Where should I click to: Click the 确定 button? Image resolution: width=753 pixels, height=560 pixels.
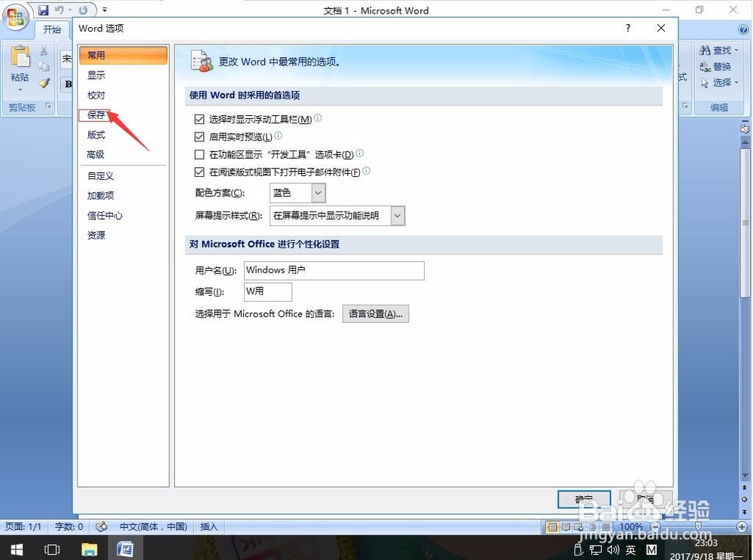pos(584,499)
